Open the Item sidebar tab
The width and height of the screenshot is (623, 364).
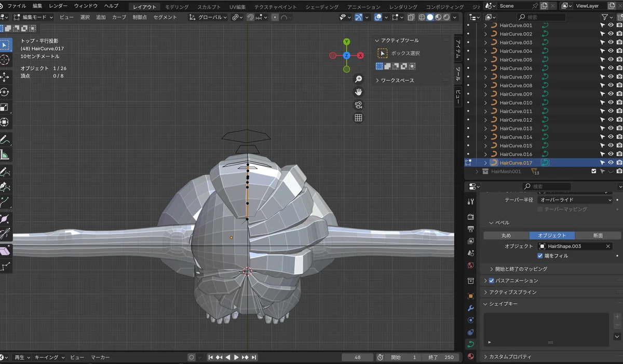pyautogui.click(x=458, y=50)
